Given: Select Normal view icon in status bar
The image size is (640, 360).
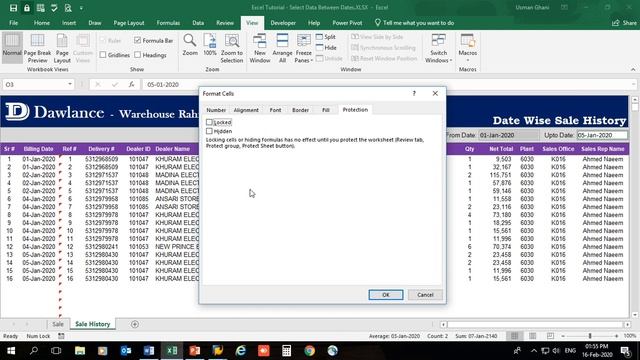Looking at the screenshot, I should (514, 336).
